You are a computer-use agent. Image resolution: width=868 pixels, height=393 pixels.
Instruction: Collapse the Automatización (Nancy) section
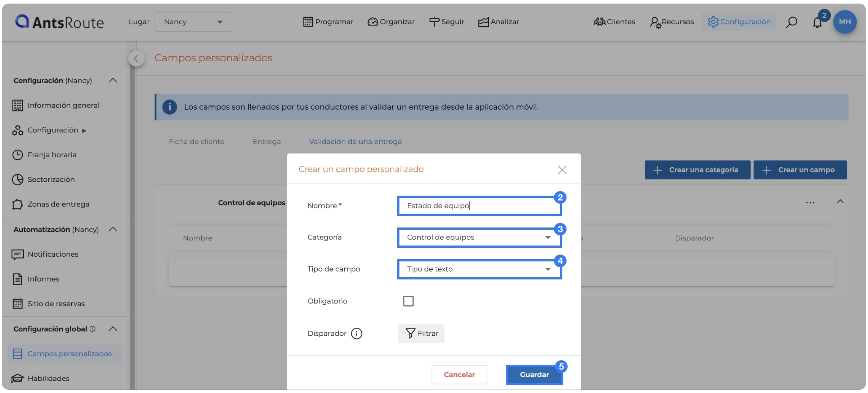(113, 229)
